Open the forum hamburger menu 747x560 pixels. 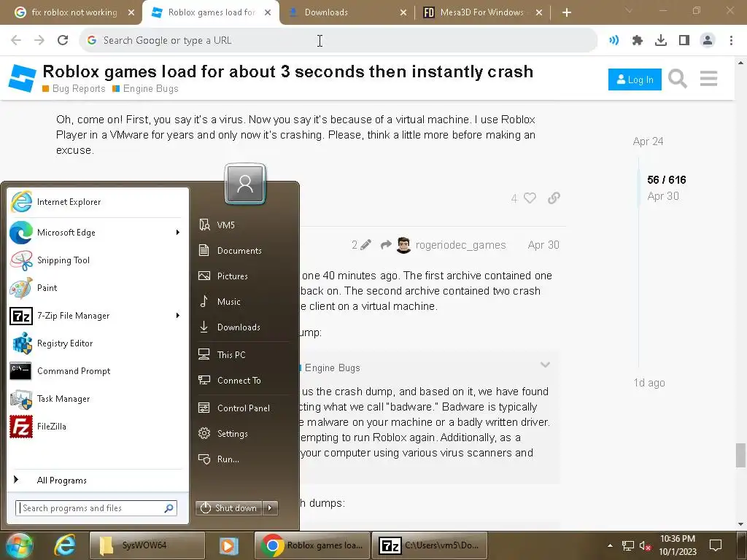[708, 79]
